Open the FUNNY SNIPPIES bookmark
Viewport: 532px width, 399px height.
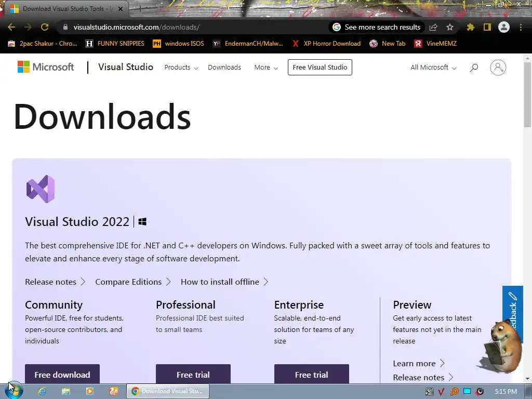115,44
